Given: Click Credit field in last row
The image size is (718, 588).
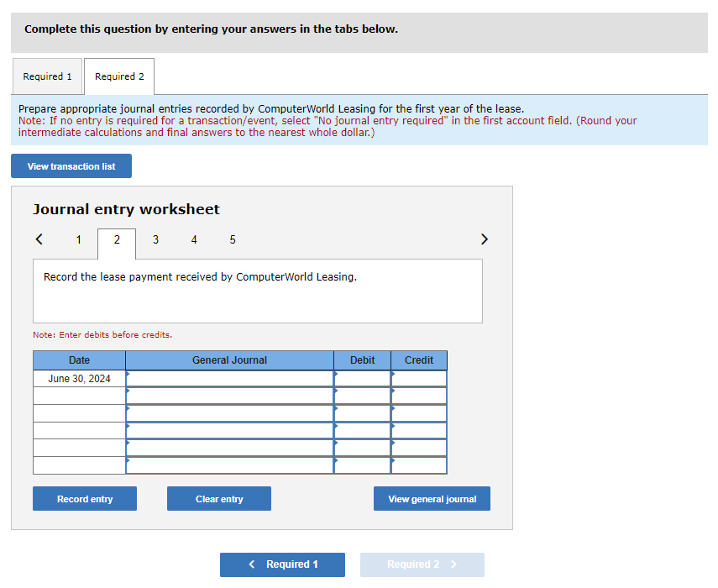Looking at the screenshot, I should 419,465.
